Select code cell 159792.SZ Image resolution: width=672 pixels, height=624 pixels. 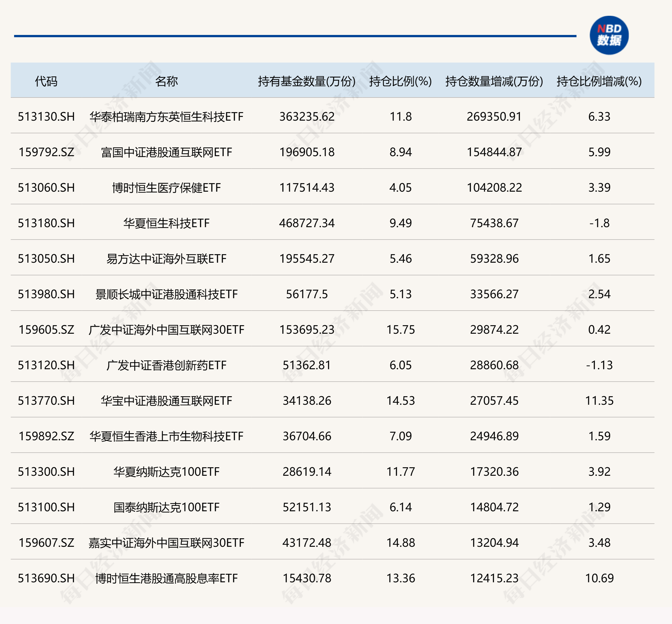46,152
